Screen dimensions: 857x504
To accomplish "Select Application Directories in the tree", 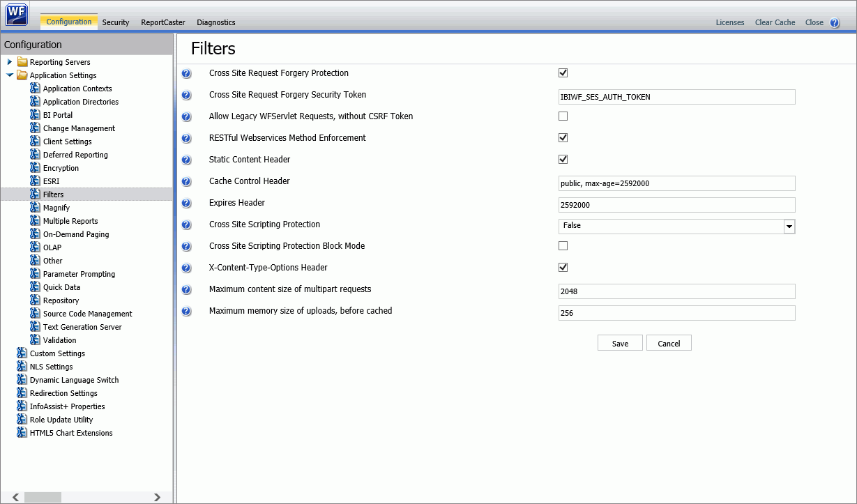I will 81,102.
